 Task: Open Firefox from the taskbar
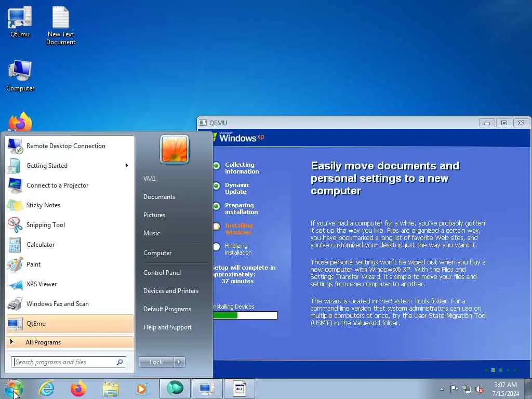click(78, 389)
